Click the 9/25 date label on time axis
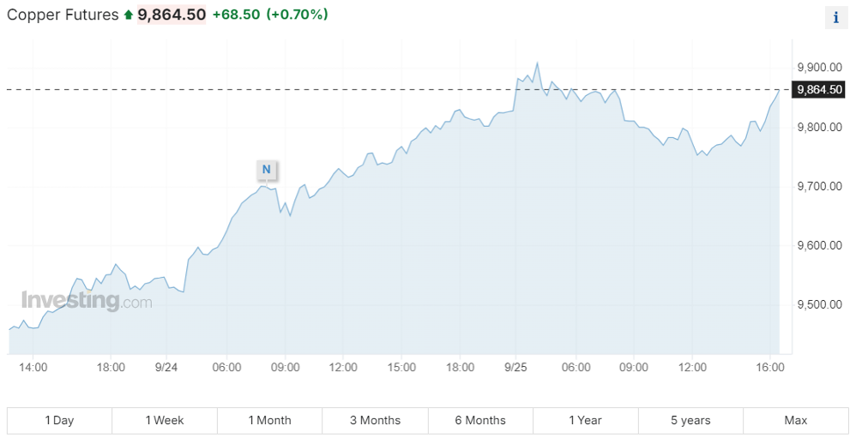 (x=517, y=367)
